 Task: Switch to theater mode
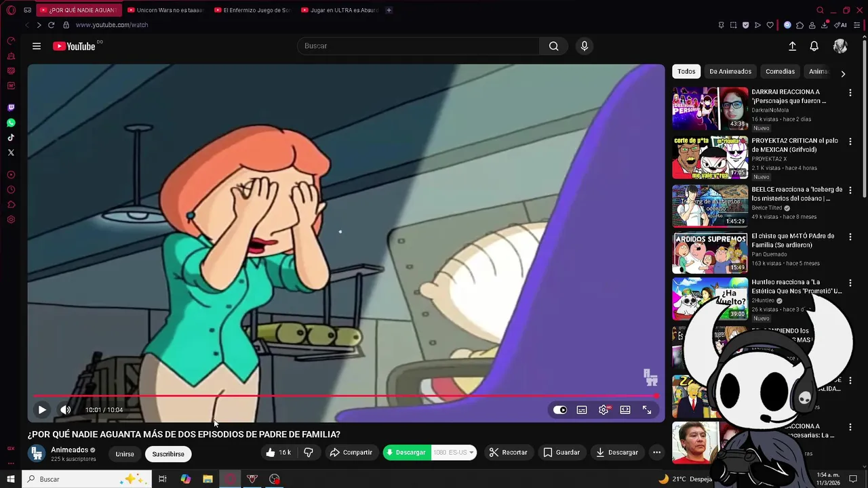(625, 410)
